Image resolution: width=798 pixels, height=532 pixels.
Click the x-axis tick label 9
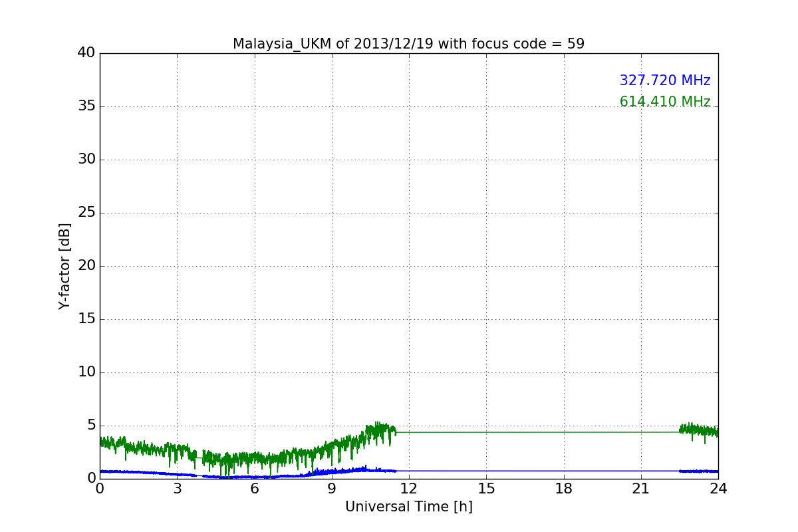[x=332, y=489]
